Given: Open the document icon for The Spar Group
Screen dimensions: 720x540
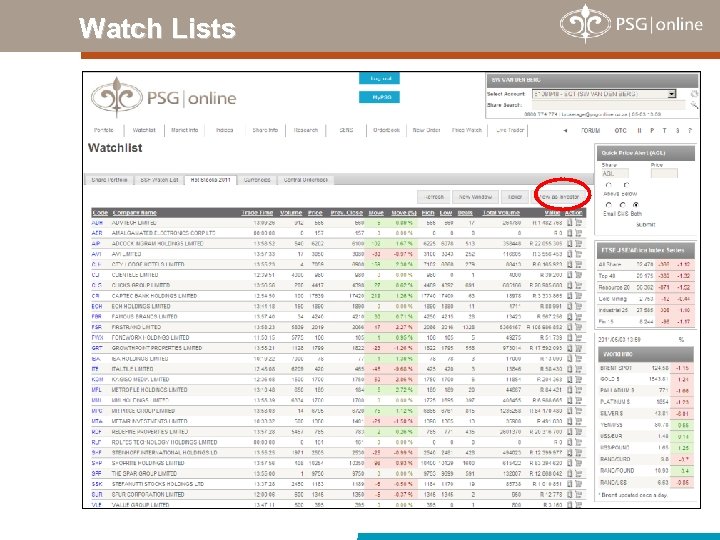Looking at the screenshot, I should click(569, 473).
